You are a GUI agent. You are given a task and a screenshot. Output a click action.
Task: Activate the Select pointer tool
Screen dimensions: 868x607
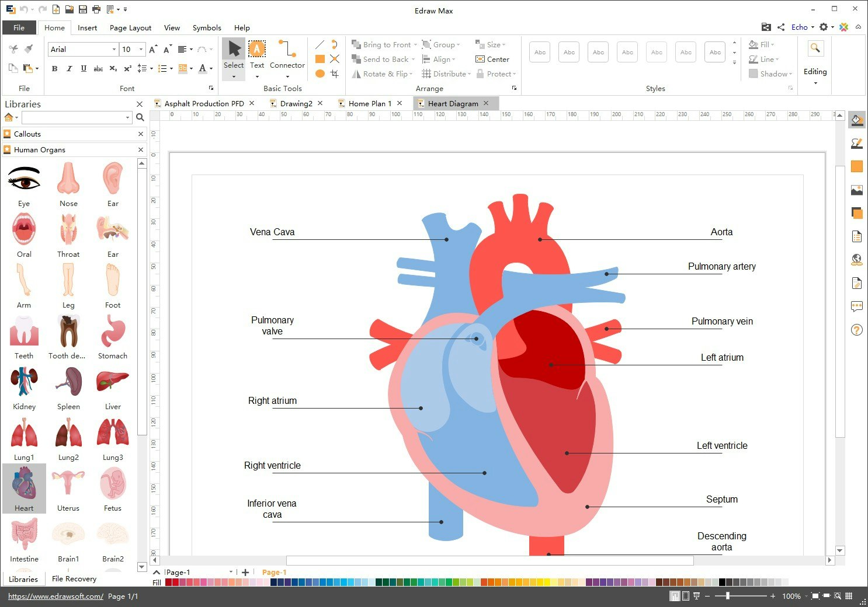(x=234, y=59)
